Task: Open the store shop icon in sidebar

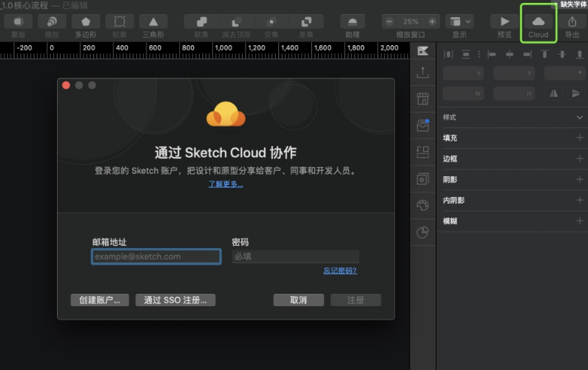Action: point(423,99)
